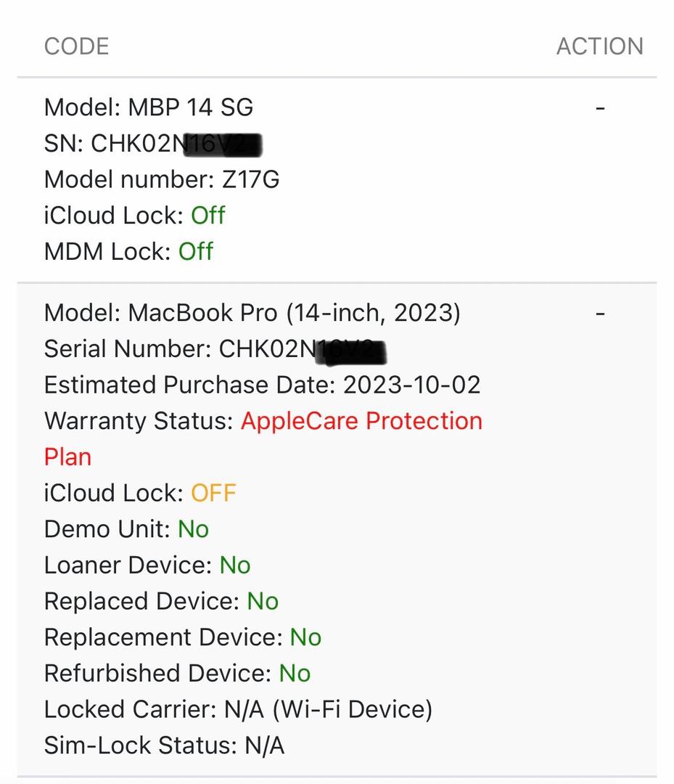The height and width of the screenshot is (784, 674).
Task: Select the Model number Z17G text
Action: coord(162,179)
